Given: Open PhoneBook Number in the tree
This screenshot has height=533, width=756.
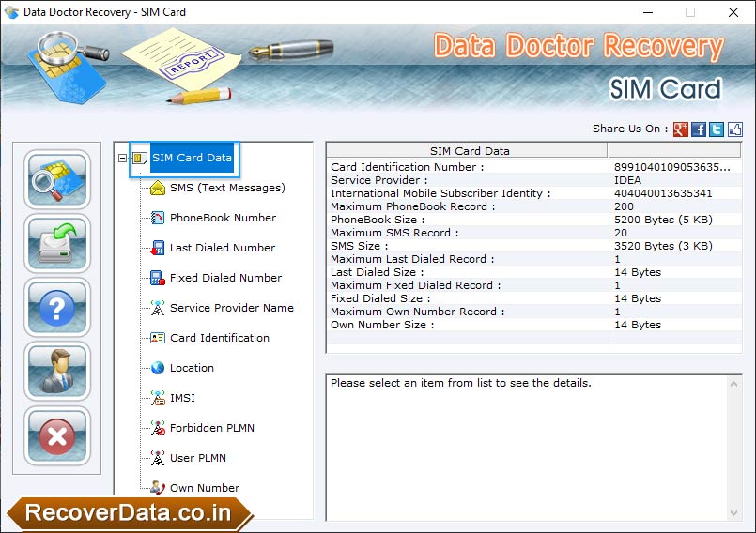Looking at the screenshot, I should click(x=223, y=218).
